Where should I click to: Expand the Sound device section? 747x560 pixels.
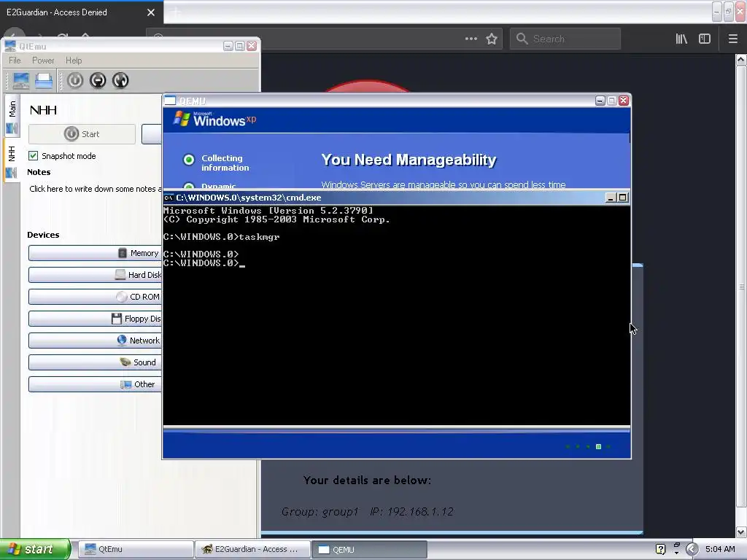pyautogui.click(x=95, y=363)
